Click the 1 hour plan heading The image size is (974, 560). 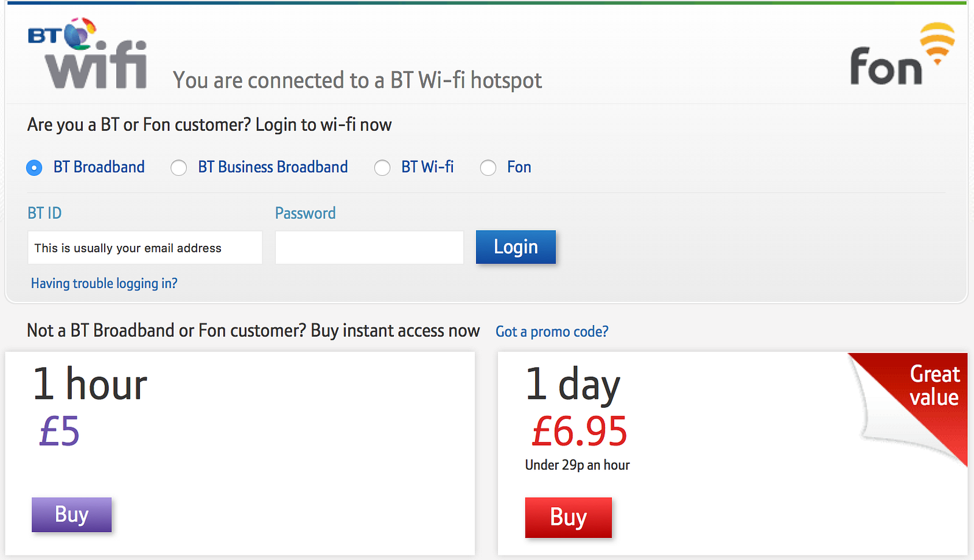click(x=90, y=385)
